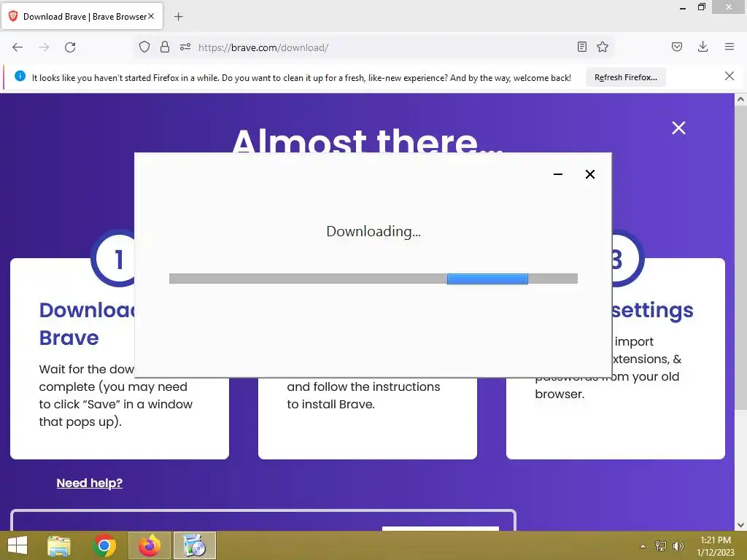The image size is (747, 560).
Task: Minimize the Downloading installer dialog
Action: click(558, 174)
